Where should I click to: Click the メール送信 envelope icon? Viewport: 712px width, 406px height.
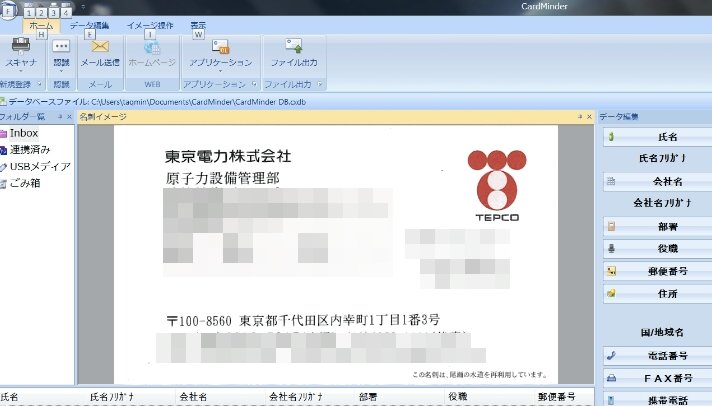pos(100,46)
